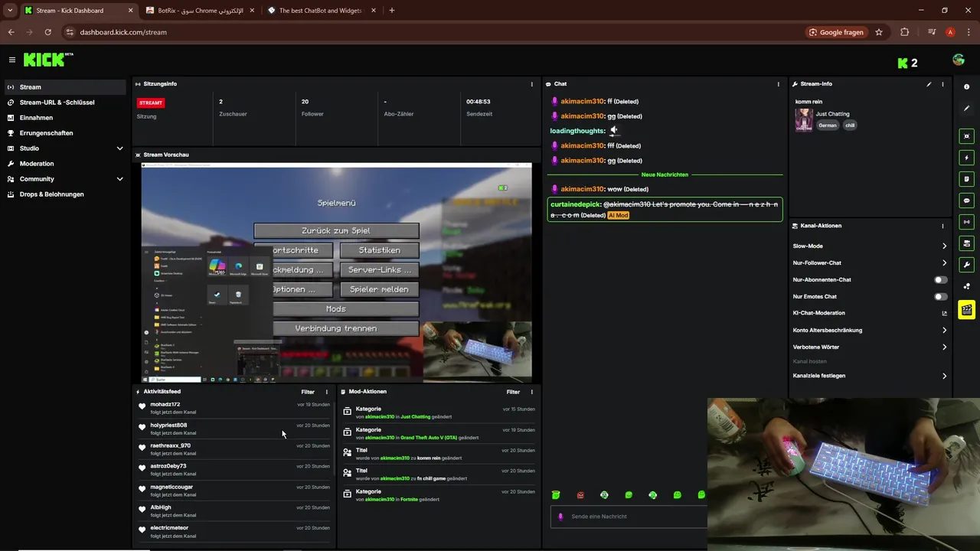Open Kanal-Aktionen panel three-dot menu
Screen dimensions: 980x551
coord(942,226)
